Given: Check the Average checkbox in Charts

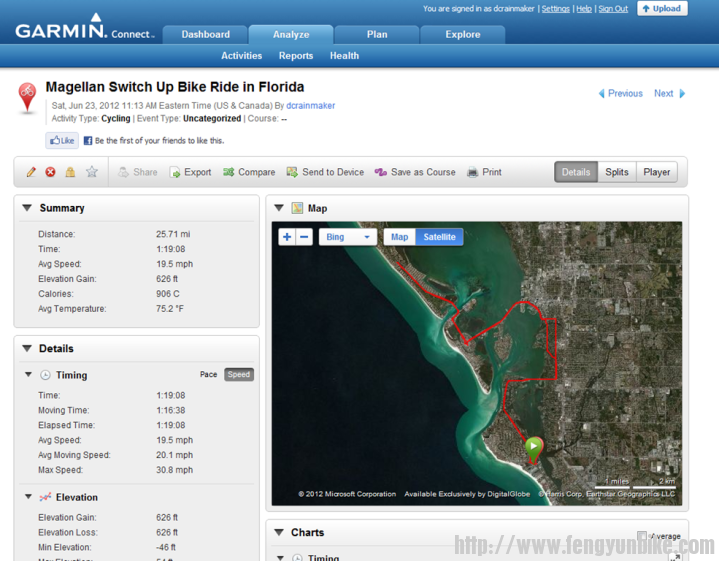Looking at the screenshot, I should click(x=642, y=536).
